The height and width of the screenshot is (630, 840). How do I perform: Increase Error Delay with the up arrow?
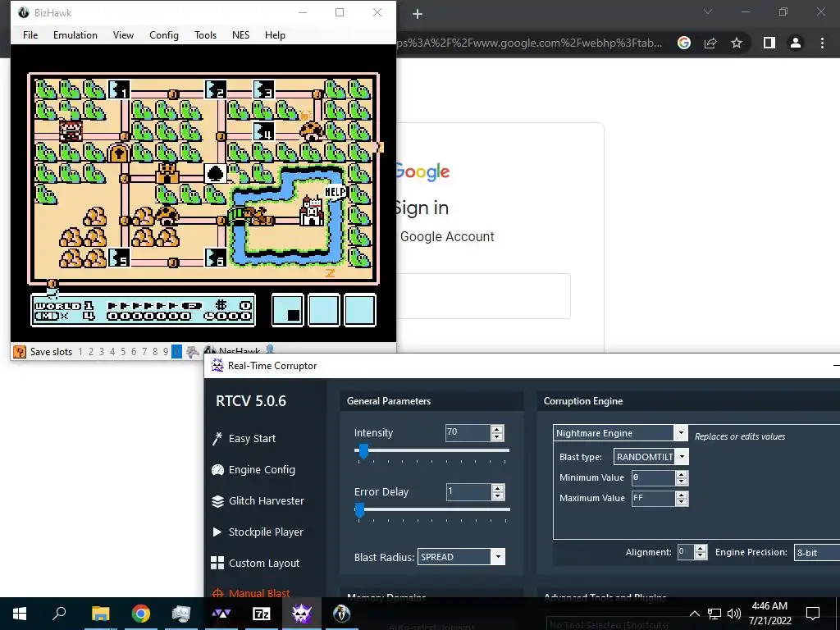(x=498, y=488)
